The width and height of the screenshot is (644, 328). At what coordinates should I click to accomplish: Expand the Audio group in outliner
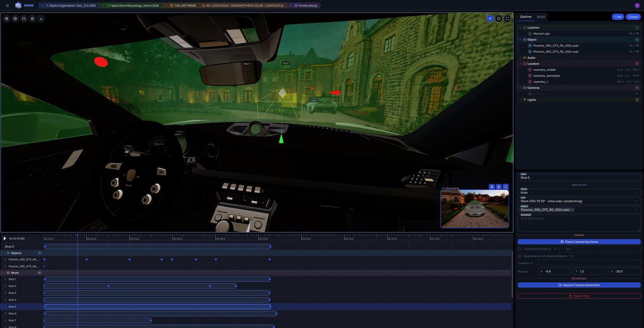520,58
